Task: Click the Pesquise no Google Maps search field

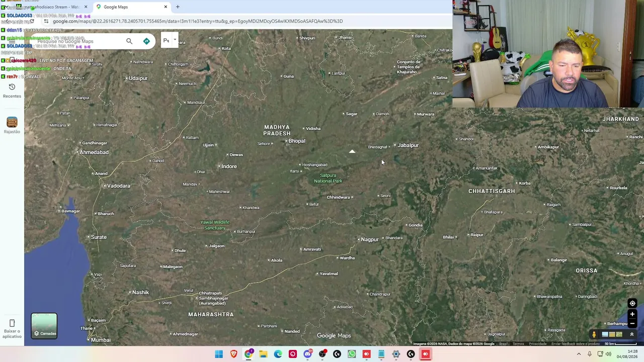Action: pyautogui.click(x=78, y=41)
